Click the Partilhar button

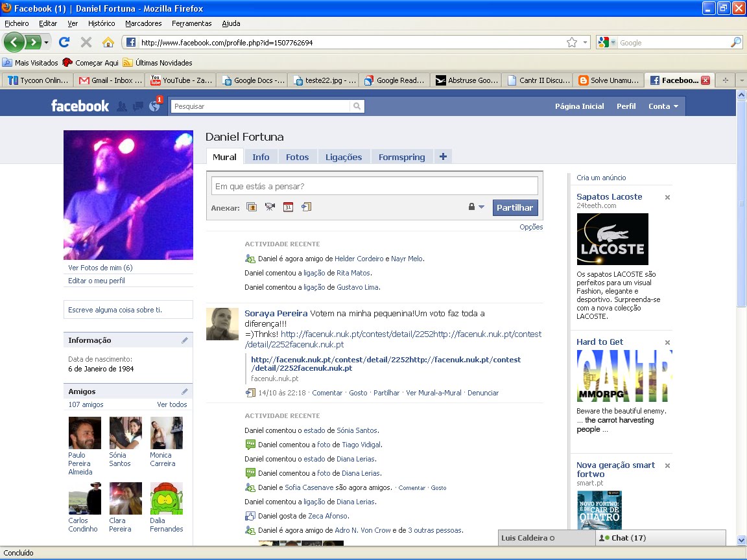(x=515, y=207)
